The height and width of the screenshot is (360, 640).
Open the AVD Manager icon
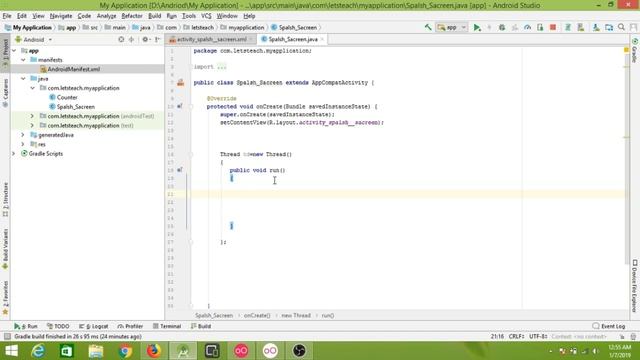pos(580,27)
